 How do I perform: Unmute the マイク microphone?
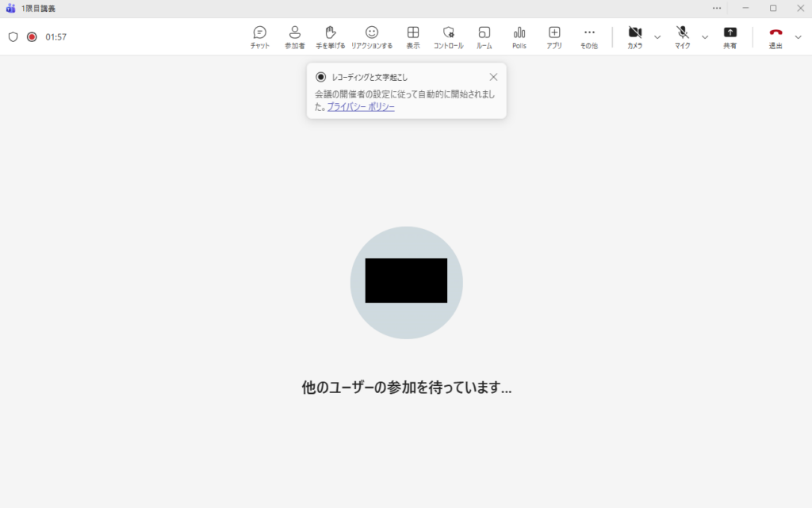[x=682, y=36]
